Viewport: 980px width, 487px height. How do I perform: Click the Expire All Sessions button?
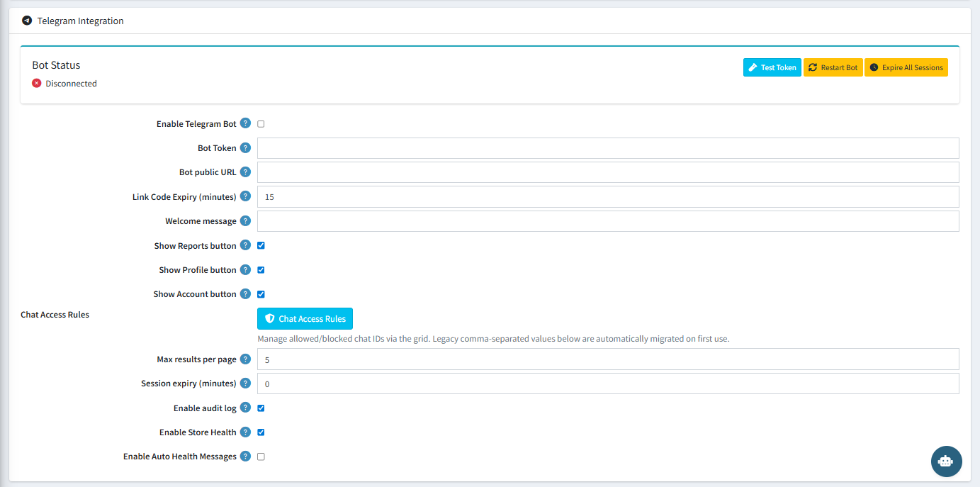[x=906, y=67]
